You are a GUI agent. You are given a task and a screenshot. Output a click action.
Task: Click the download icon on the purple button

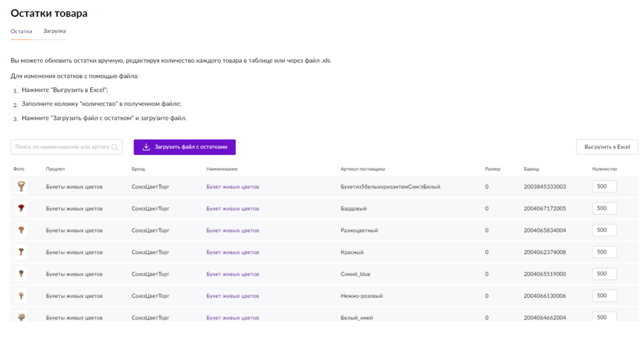[x=146, y=147]
